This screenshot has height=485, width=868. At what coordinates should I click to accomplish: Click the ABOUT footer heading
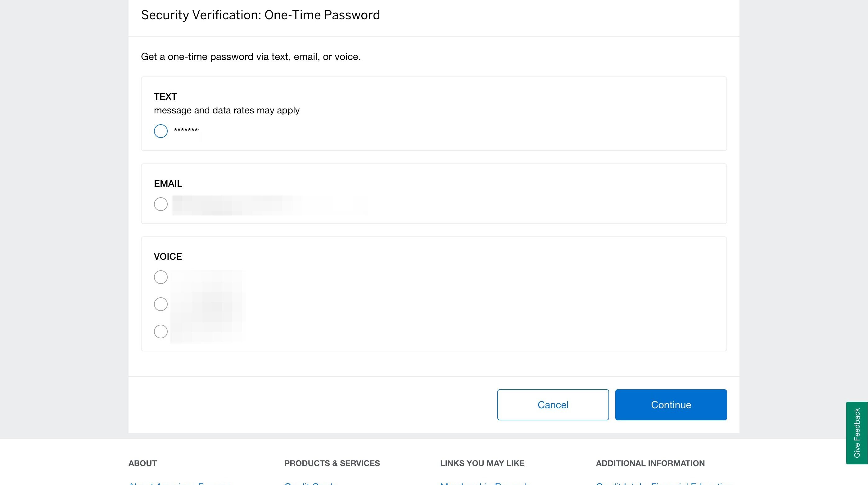tap(142, 463)
